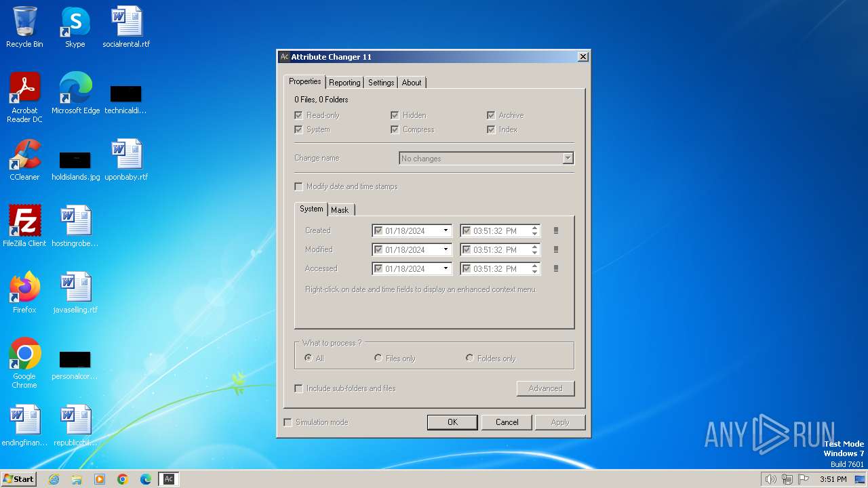Screen dimensions: 868x488
Task: Select Folders only radio option
Action: [x=469, y=358]
